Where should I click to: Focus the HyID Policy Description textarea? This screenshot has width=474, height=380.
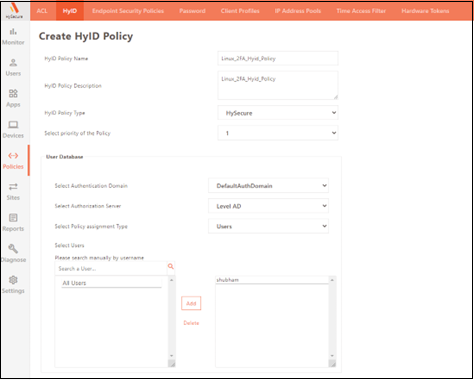point(278,85)
